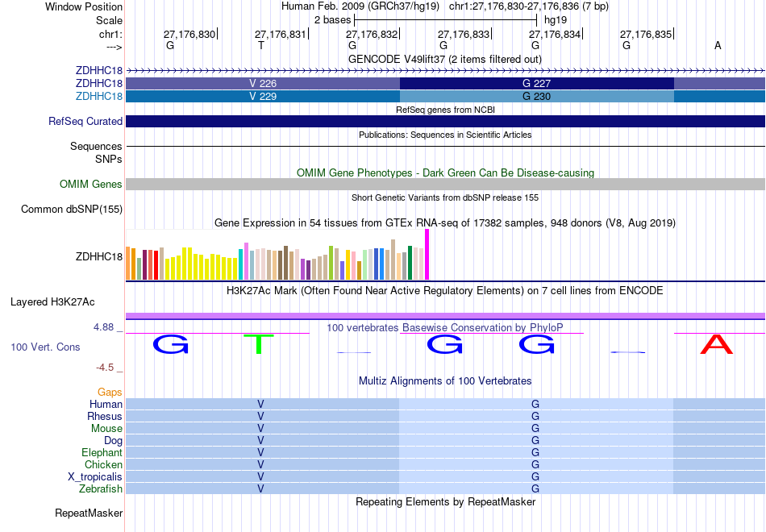766x532 pixels.
Task: Click the V residue in Human alignment row
Action: [261, 404]
